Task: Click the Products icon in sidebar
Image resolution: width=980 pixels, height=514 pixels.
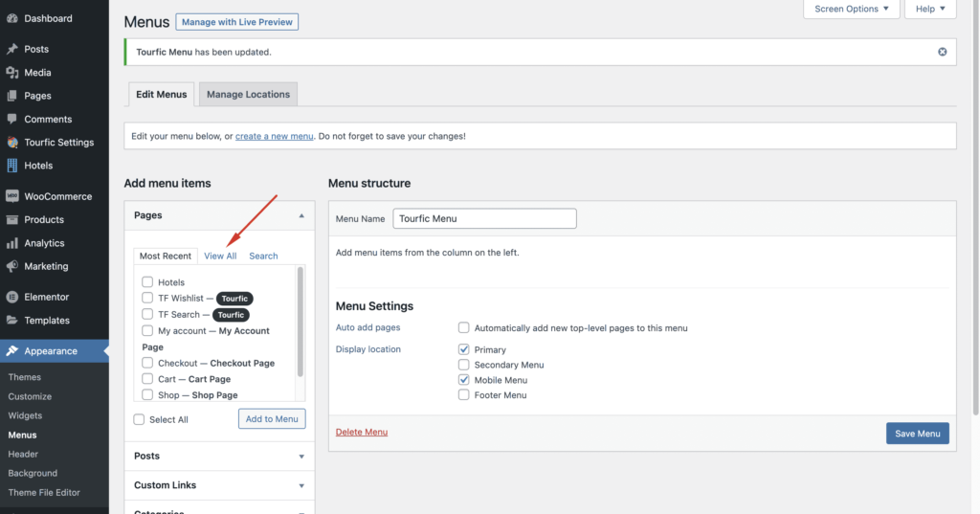Action: point(11,219)
